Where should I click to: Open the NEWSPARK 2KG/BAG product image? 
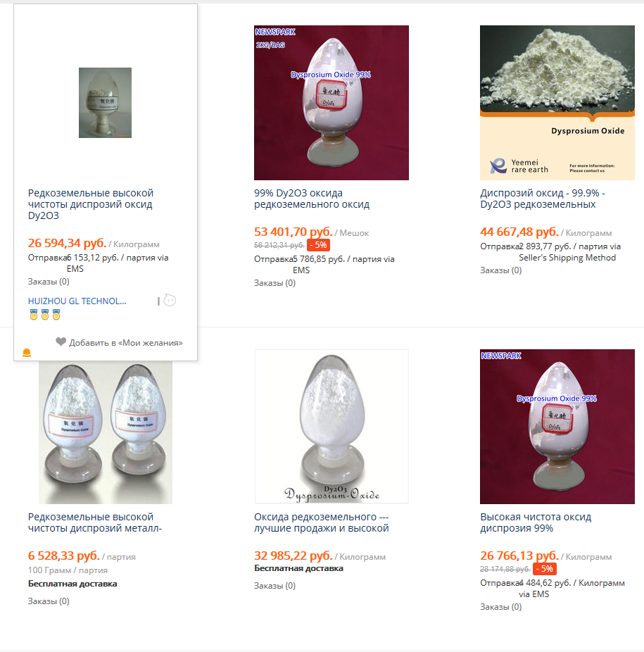(331, 103)
